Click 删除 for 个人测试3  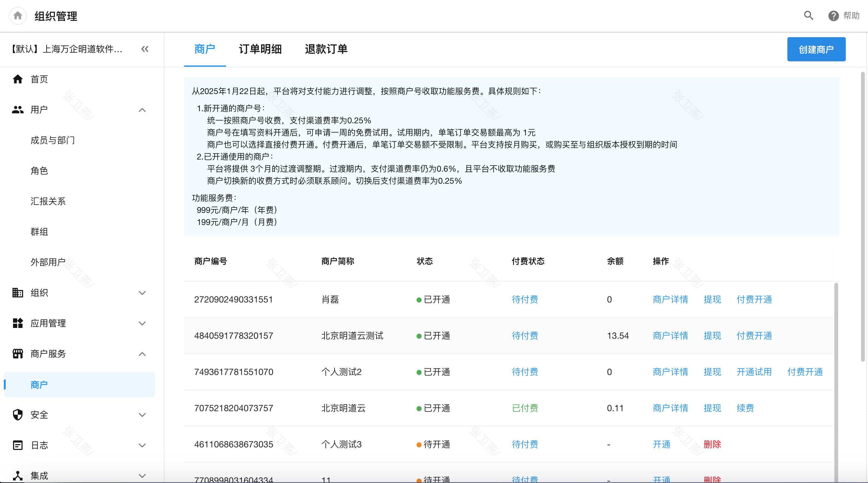pos(712,444)
